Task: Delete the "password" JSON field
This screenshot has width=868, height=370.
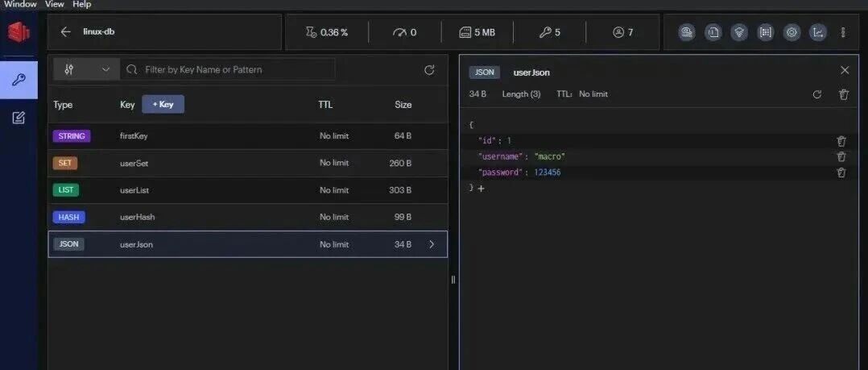Action: pyautogui.click(x=841, y=173)
